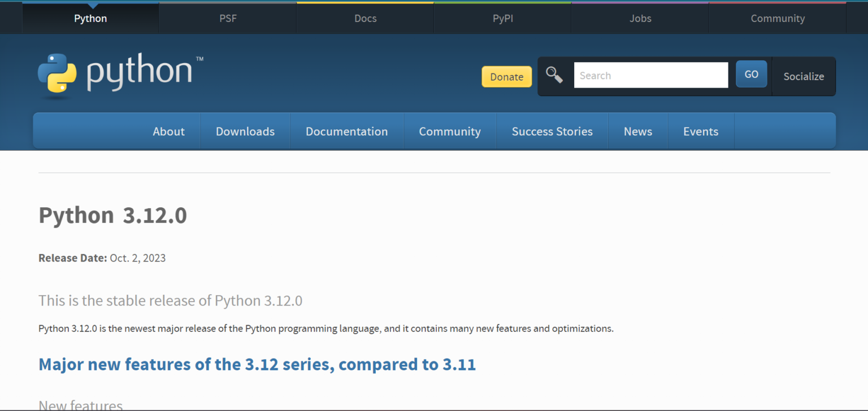Open the Documentation menu
Screen dimensions: 868x411
(x=346, y=131)
